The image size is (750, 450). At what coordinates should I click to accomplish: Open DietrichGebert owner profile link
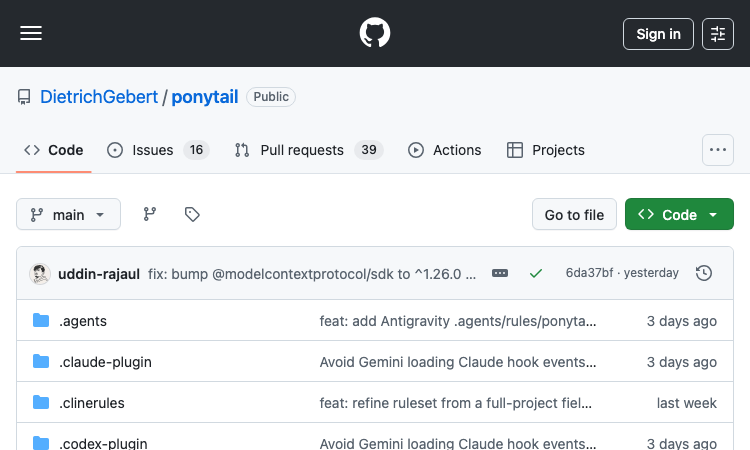[x=99, y=97]
